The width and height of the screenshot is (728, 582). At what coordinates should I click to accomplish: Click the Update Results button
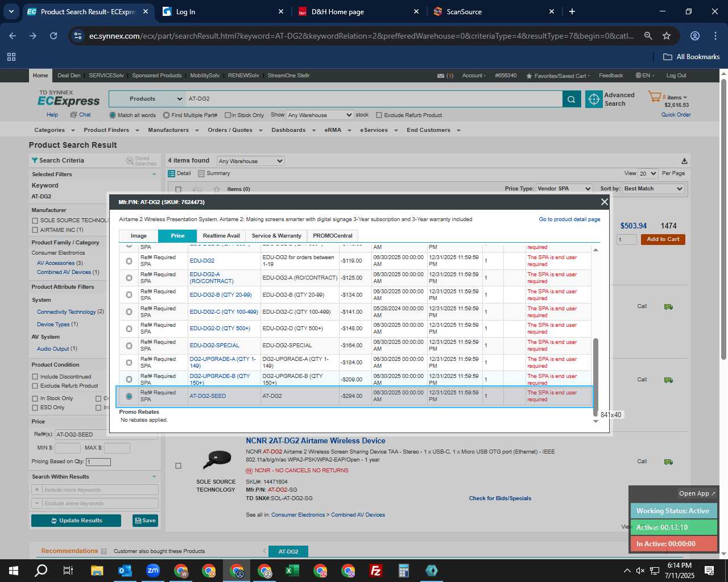[76, 521]
